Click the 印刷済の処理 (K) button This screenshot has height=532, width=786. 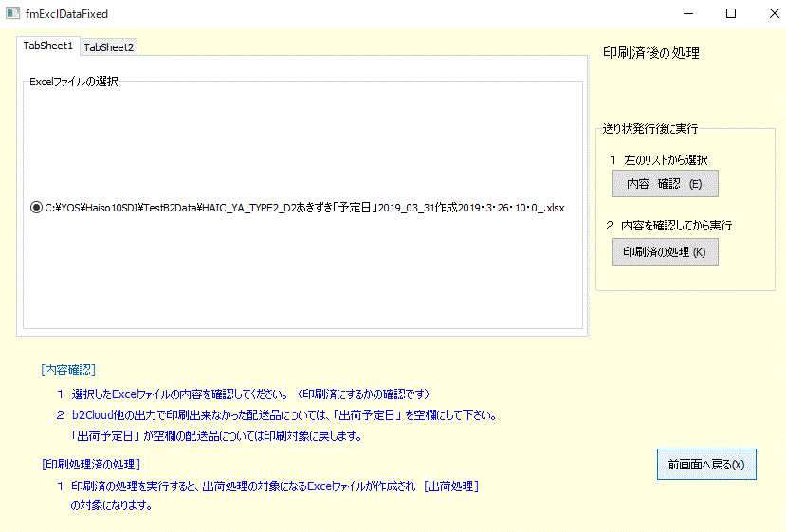(x=665, y=251)
